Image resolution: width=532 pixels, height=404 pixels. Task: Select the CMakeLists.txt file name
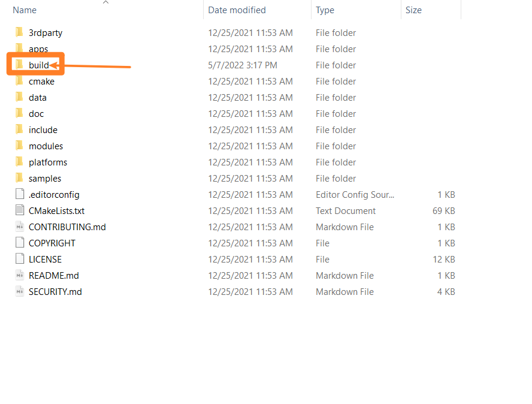57,211
